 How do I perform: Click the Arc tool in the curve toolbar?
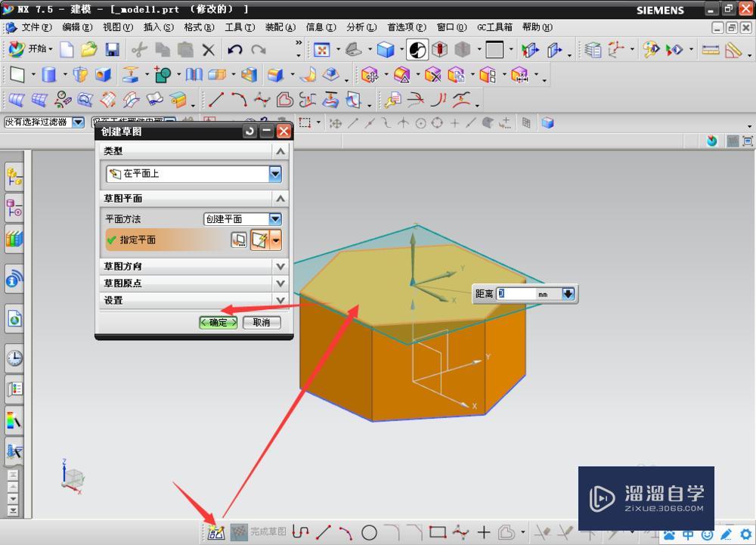click(x=239, y=100)
